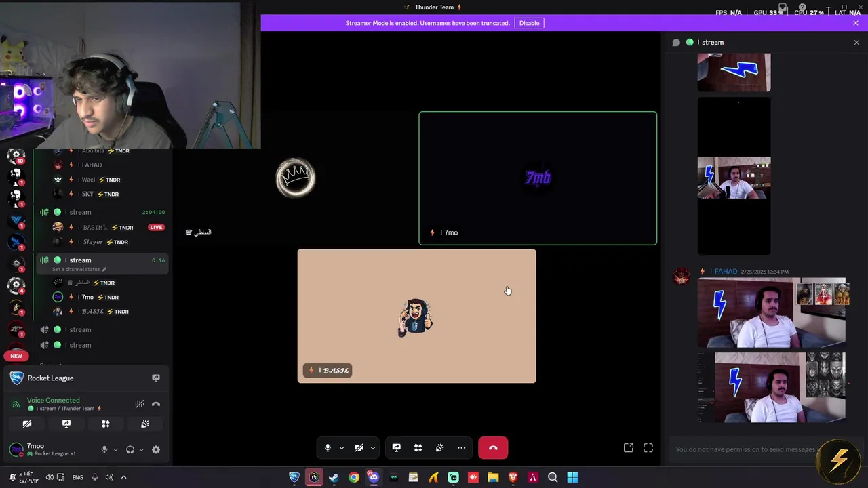This screenshot has width=868, height=488.
Task: Mute microphone in call control bar
Action: (x=328, y=448)
